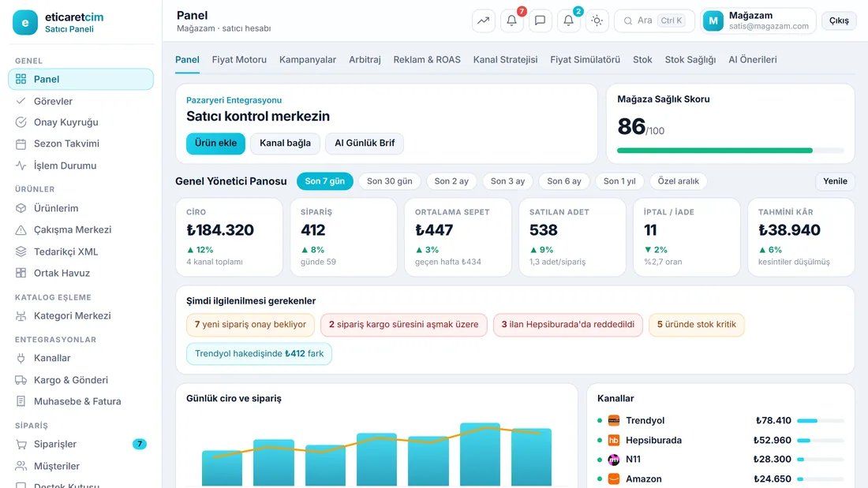Click the Yenile refresh button

[x=835, y=181]
